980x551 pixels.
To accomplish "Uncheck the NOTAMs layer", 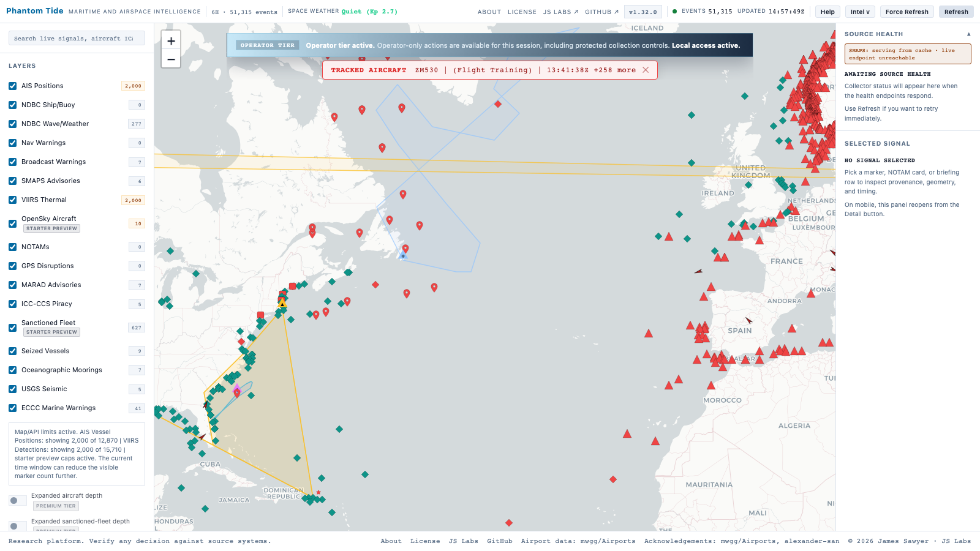I will click(13, 247).
